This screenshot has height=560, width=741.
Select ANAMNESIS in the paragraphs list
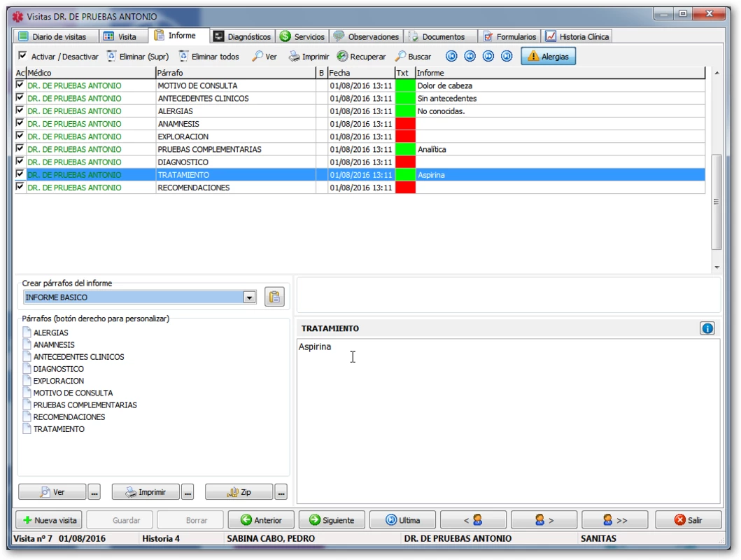tap(54, 344)
